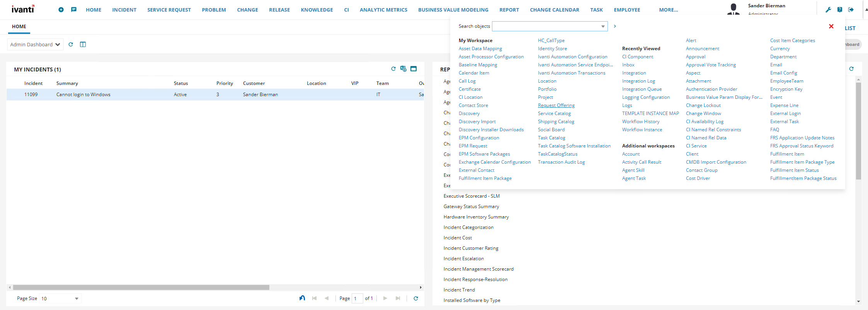Click the ivanti logo
Screen dimensions: 868x310
click(x=23, y=9)
